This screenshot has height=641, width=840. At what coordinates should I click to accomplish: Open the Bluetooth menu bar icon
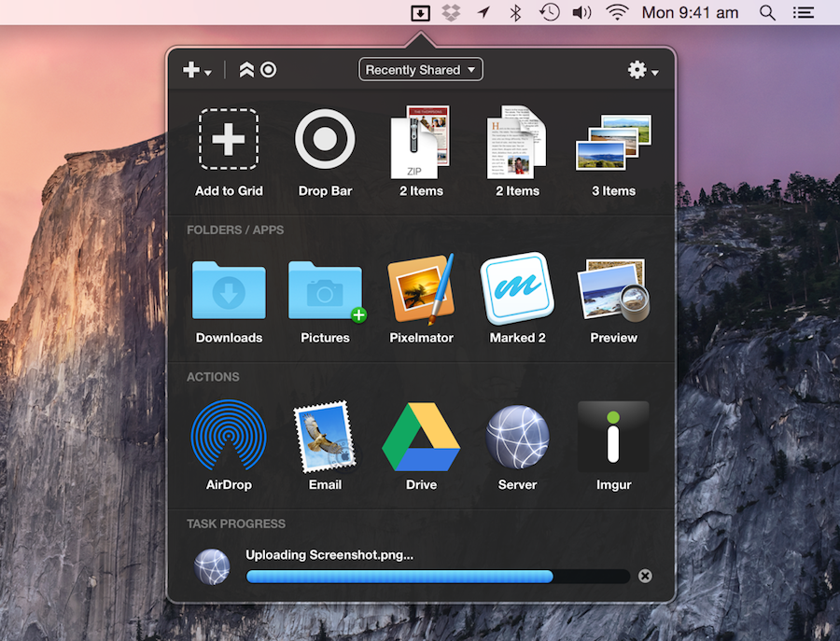515,12
